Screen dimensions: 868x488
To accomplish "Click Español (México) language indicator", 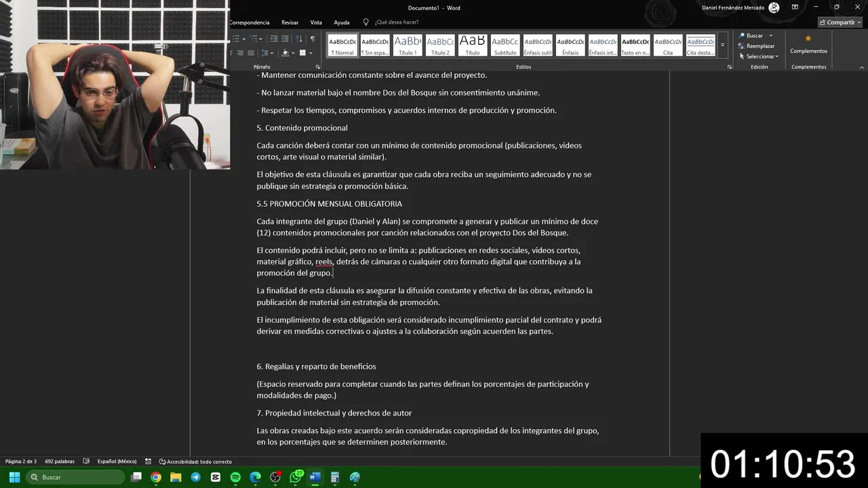I will pos(117,462).
